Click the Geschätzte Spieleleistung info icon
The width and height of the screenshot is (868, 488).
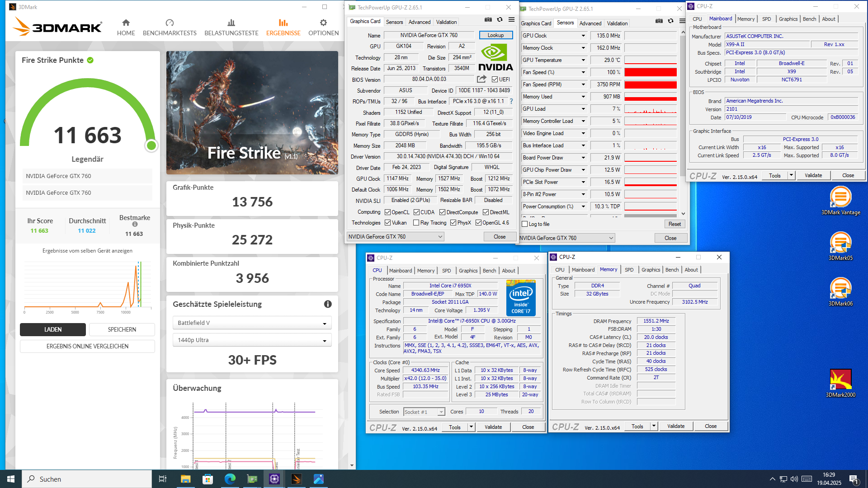pyautogui.click(x=328, y=304)
